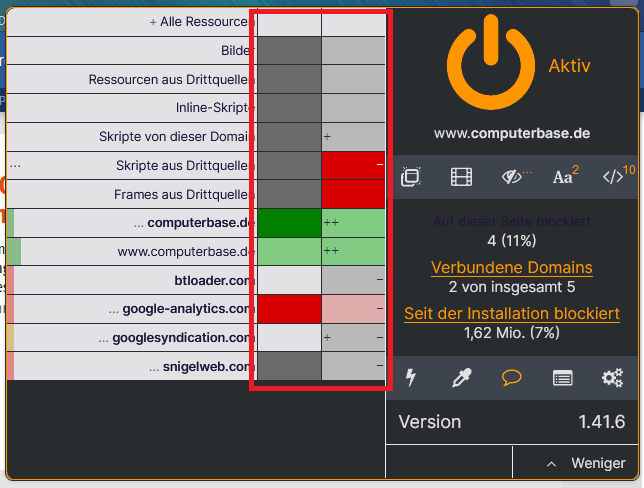This screenshot has width=644, height=488.
Task: Set local rule for Skripte von dieser Domain
Action: pyautogui.click(x=353, y=136)
